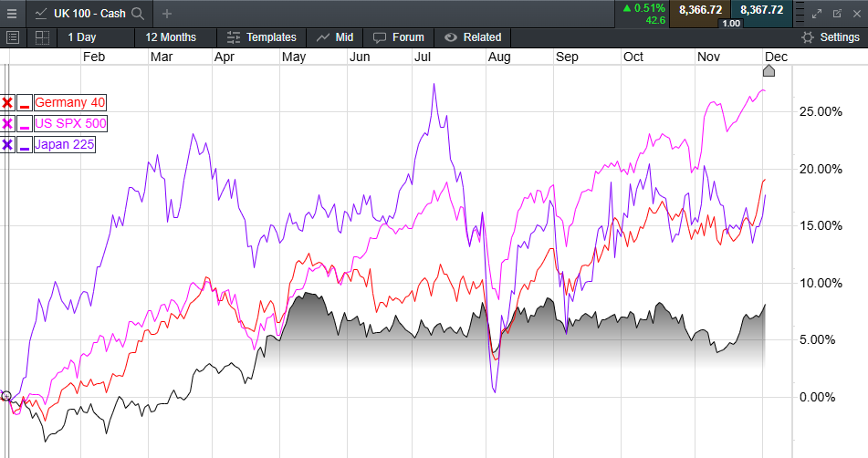Click the 10.00% y-axis label
Viewport: 868px width, 458px height.
point(821,283)
